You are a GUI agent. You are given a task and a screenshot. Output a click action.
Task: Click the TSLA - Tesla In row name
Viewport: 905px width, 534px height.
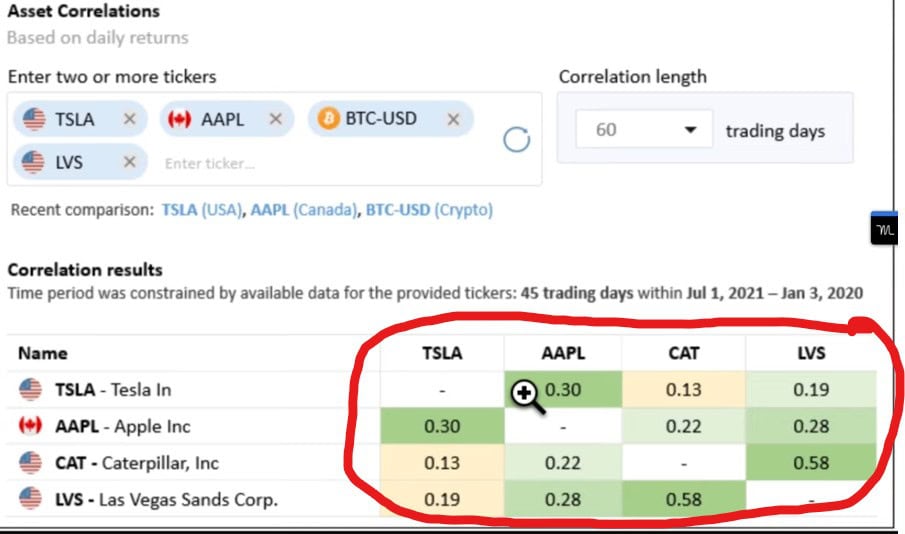tap(113, 390)
